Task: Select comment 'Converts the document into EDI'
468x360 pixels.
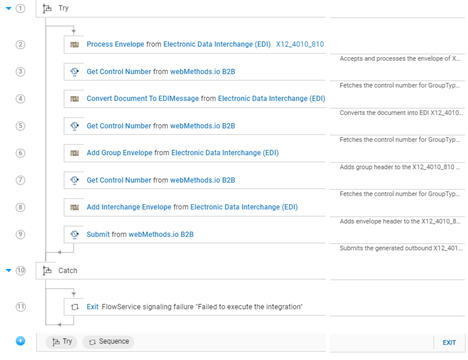Action: [401, 113]
